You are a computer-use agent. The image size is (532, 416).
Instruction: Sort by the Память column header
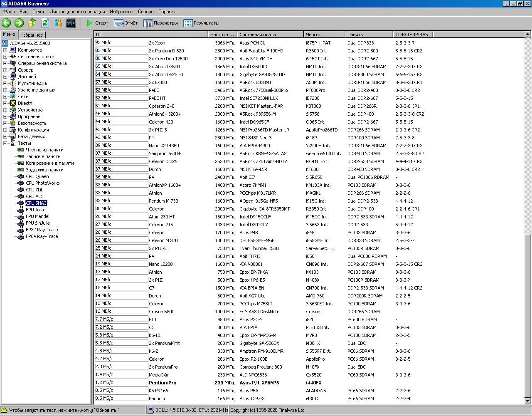(369, 35)
